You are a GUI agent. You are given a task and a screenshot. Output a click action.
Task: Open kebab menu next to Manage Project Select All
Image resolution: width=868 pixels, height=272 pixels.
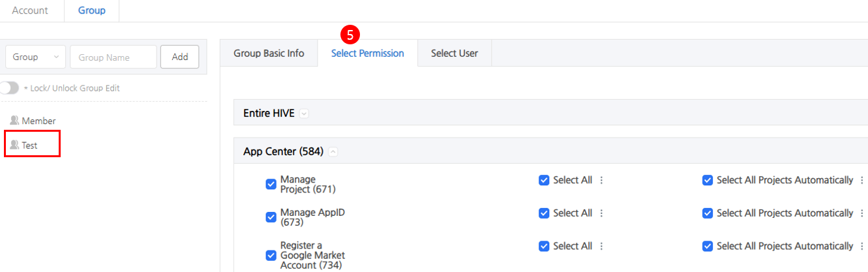tap(601, 180)
